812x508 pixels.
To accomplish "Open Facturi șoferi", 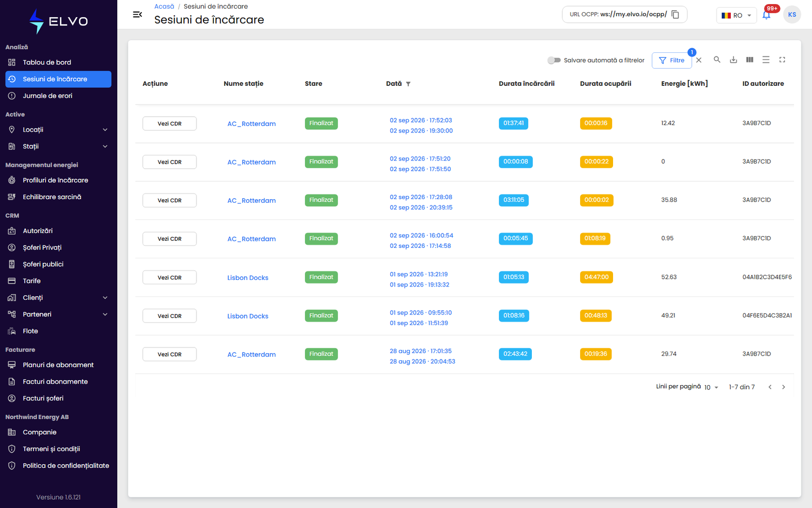I will point(58,398).
